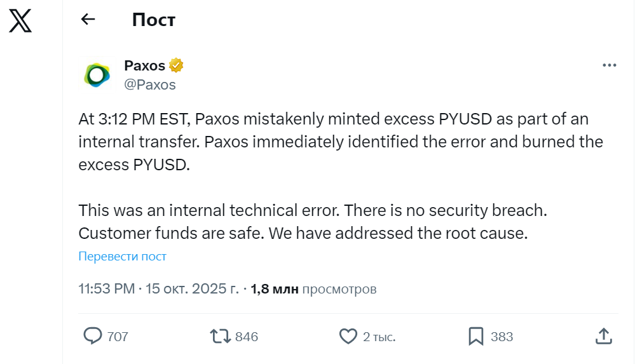
Task: Go back using the left arrow
Action: tap(88, 19)
